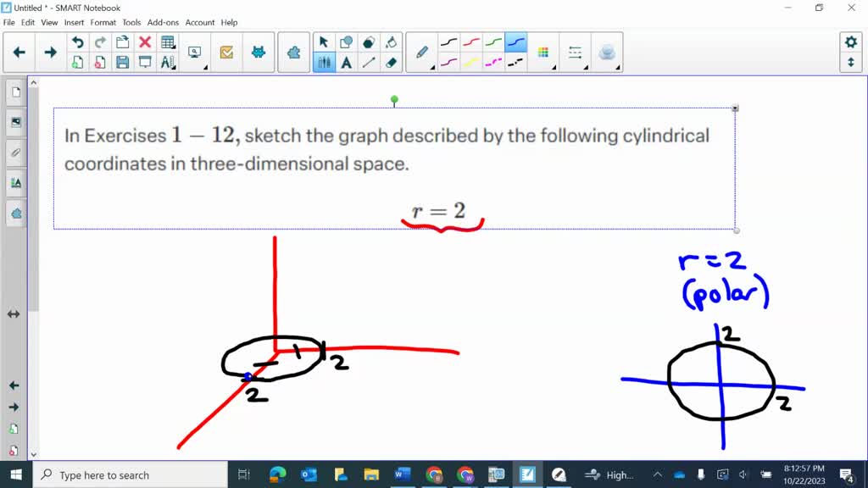Viewport: 868px width, 488px height.
Task: Select the Eraser tool
Action: point(392,63)
